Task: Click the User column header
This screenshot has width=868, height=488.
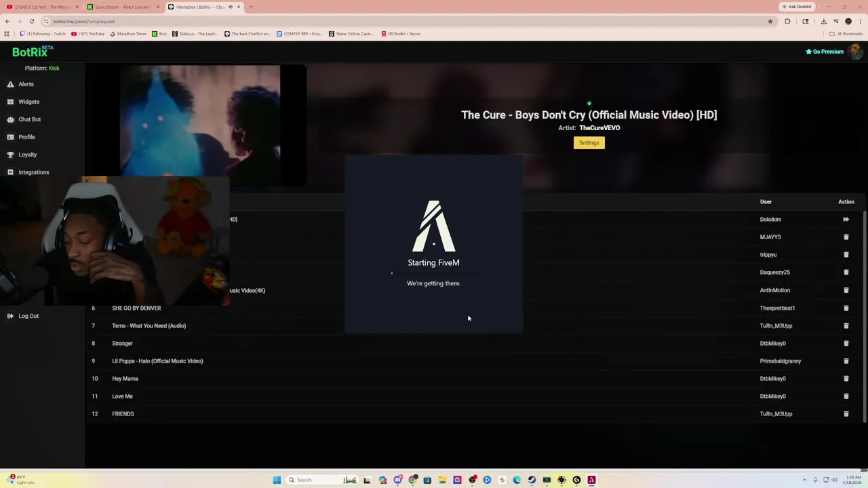Action: 766,202
